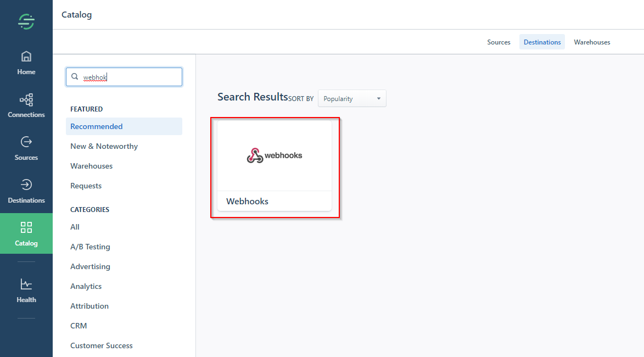644x357 pixels.
Task: Click the SORT BY label
Action: [x=301, y=99]
